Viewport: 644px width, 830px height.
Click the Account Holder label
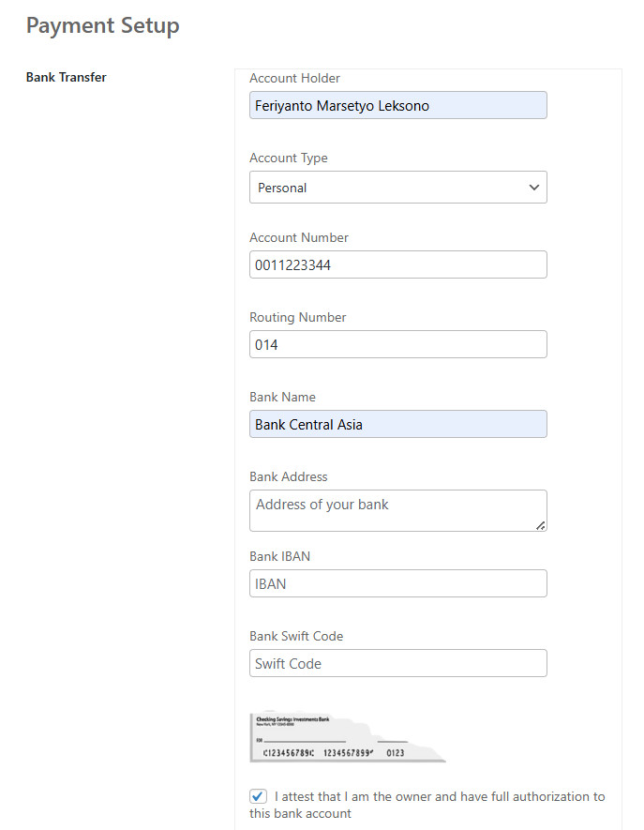point(294,79)
